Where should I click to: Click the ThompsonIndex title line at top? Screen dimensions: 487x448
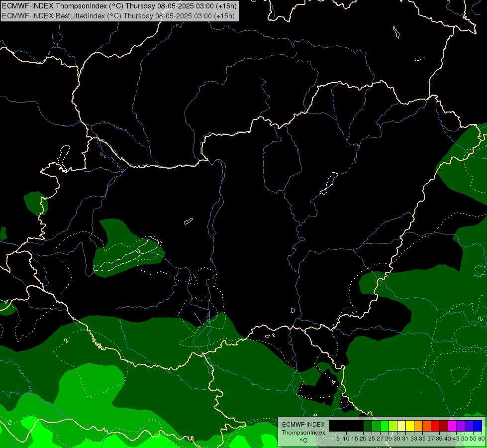(x=119, y=5)
